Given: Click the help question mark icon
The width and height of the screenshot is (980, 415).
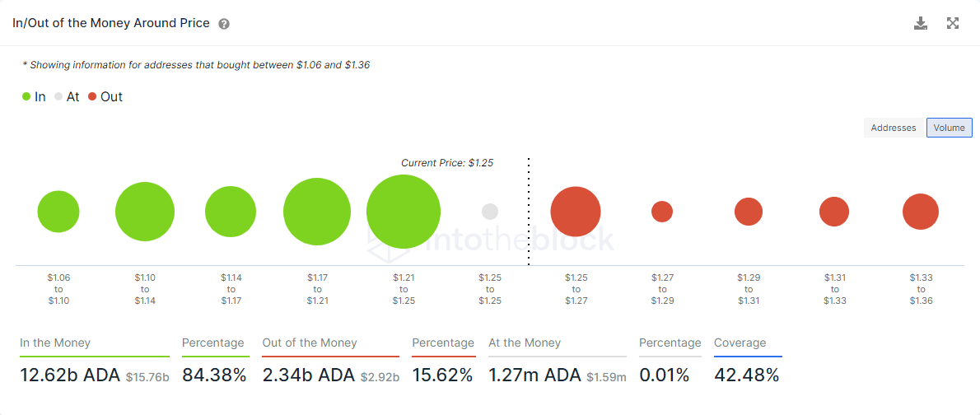Looking at the screenshot, I should [224, 24].
